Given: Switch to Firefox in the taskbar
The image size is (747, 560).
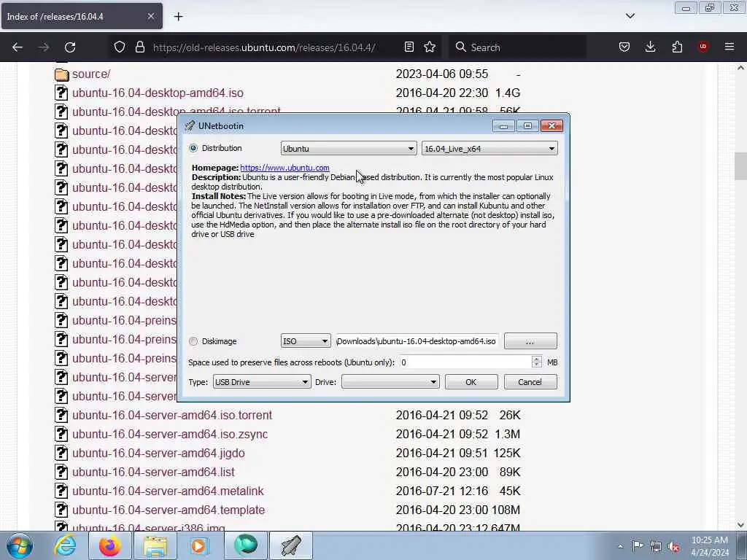Looking at the screenshot, I should [x=109, y=545].
